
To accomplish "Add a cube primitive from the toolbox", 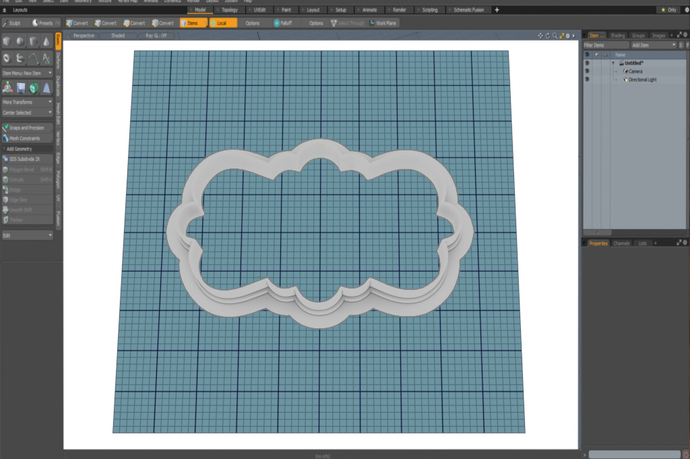I will (x=7, y=41).
